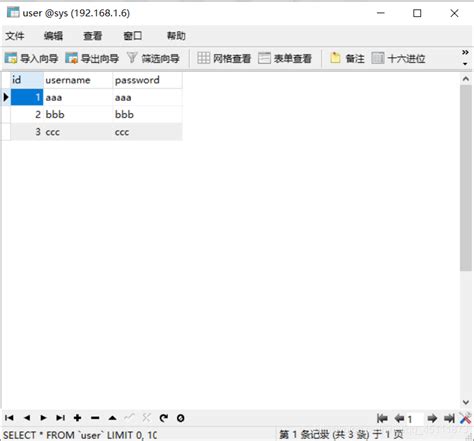The width and height of the screenshot is (474, 441).
Task: Click the record count status text
Action: (341, 435)
